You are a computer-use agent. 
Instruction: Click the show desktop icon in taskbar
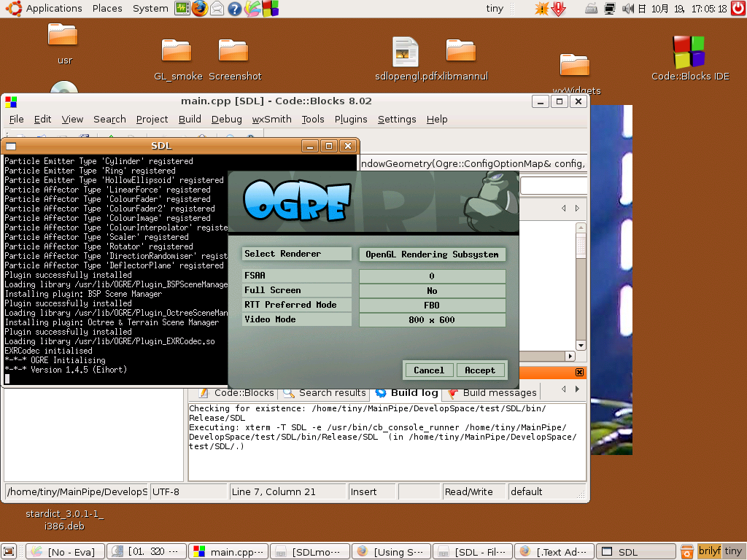pos(9,551)
